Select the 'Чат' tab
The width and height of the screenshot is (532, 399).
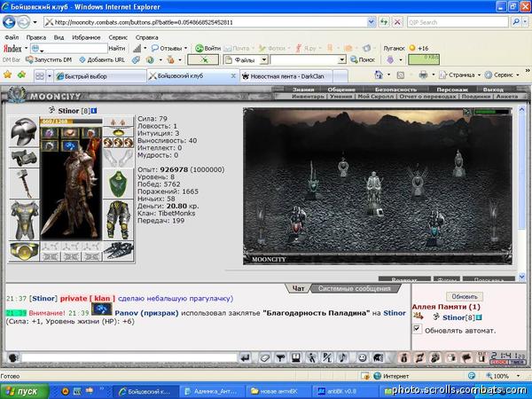(x=298, y=288)
